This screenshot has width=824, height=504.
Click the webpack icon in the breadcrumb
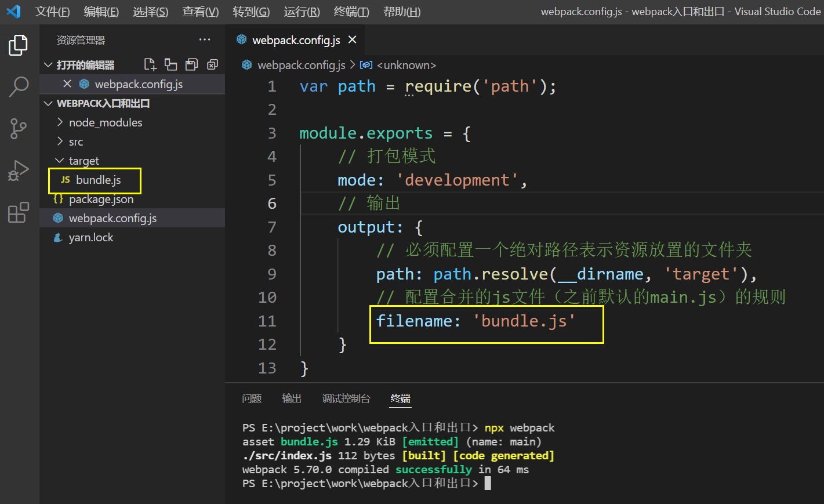coord(247,65)
